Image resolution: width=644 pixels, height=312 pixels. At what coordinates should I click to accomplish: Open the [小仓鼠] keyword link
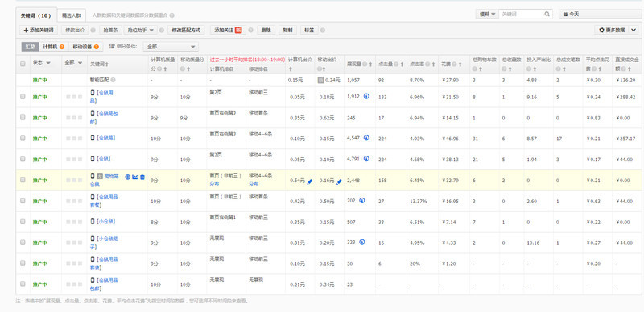[x=106, y=221]
